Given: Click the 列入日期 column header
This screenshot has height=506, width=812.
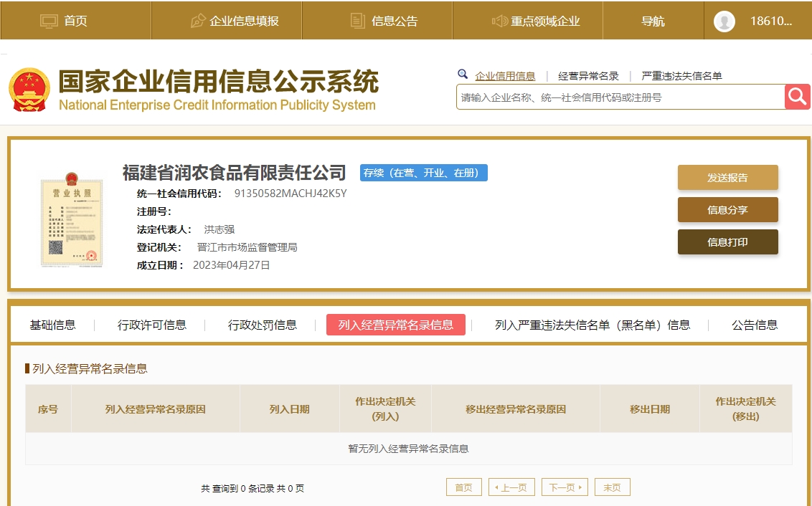Looking at the screenshot, I should (290, 409).
